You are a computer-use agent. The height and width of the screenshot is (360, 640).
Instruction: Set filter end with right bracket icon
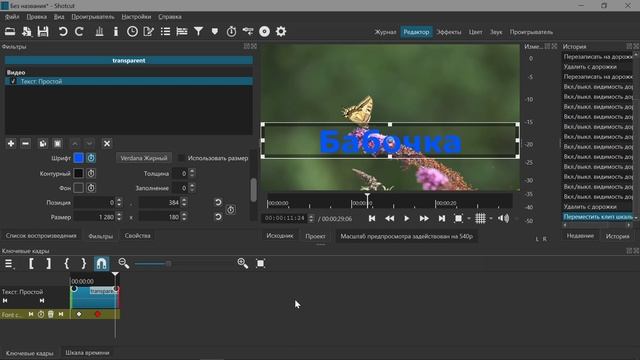[x=49, y=263]
